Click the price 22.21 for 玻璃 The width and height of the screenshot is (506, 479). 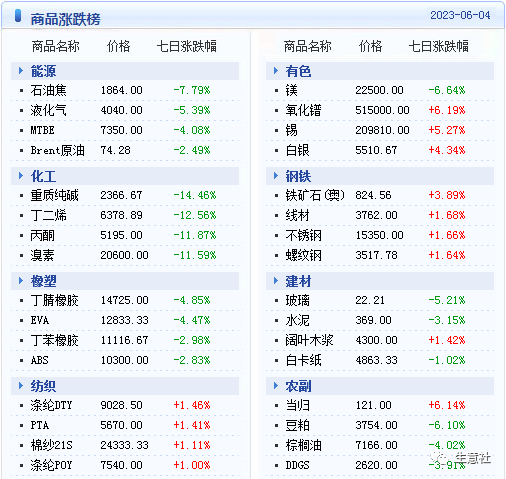click(x=370, y=300)
